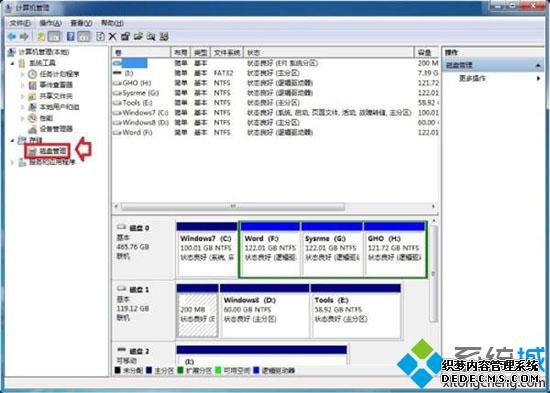This screenshot has height=393, width=550.
Task: Click the Properties toolbar icon
Action: click(125, 36)
